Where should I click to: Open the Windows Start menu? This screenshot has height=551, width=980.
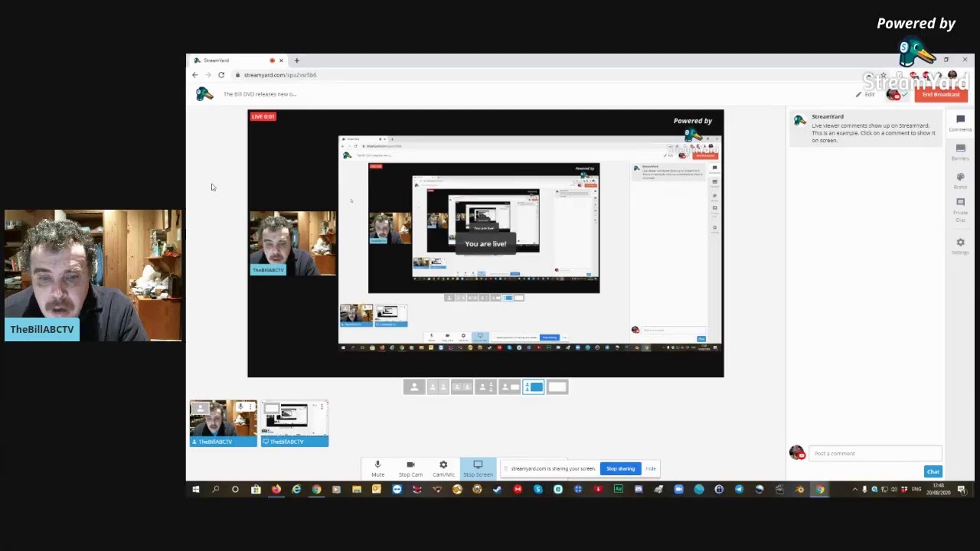(196, 490)
